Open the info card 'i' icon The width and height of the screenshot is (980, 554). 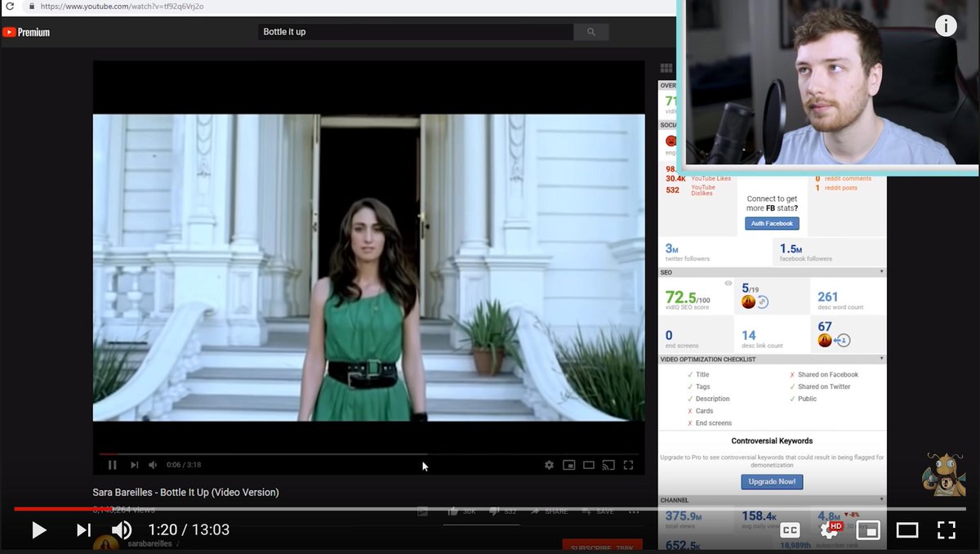tap(946, 26)
